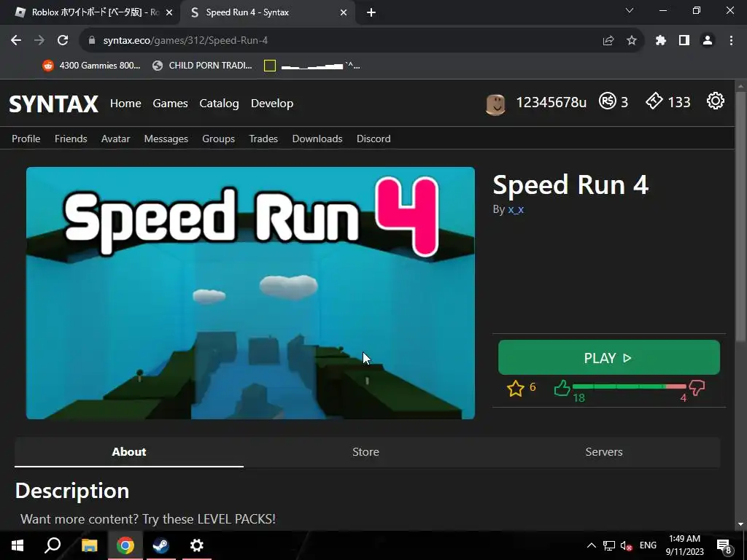Open Windows search from the taskbar
The width and height of the screenshot is (747, 560).
[x=53, y=545]
